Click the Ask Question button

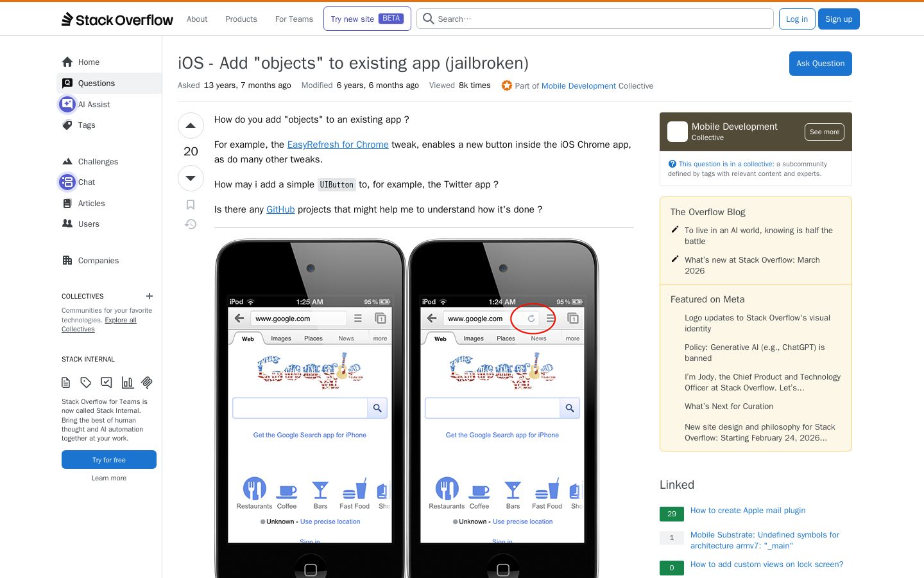820,64
